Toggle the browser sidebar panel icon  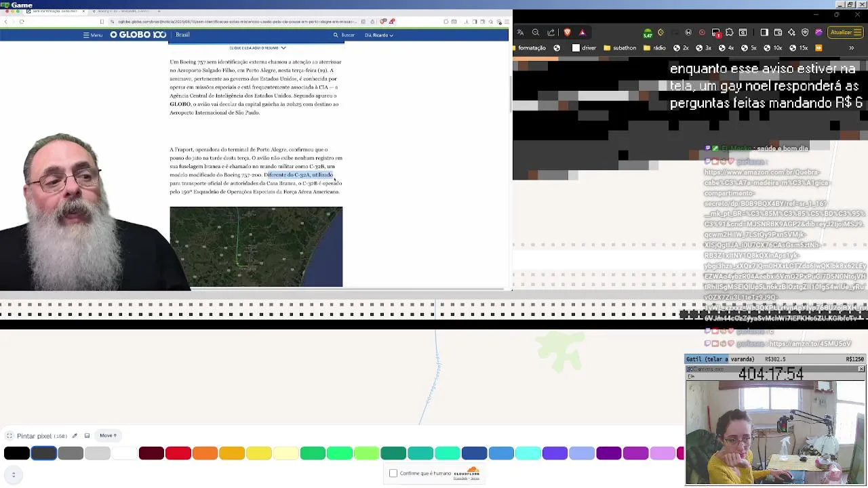pos(764,32)
